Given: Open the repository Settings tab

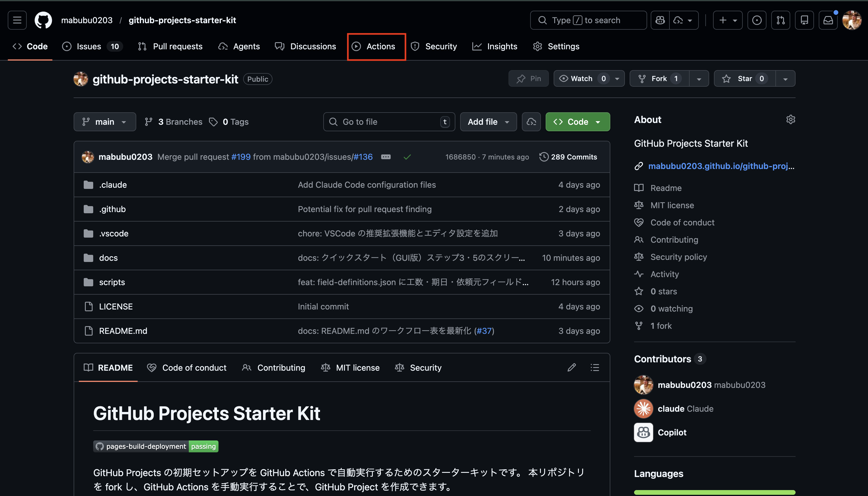Looking at the screenshot, I should 556,46.
